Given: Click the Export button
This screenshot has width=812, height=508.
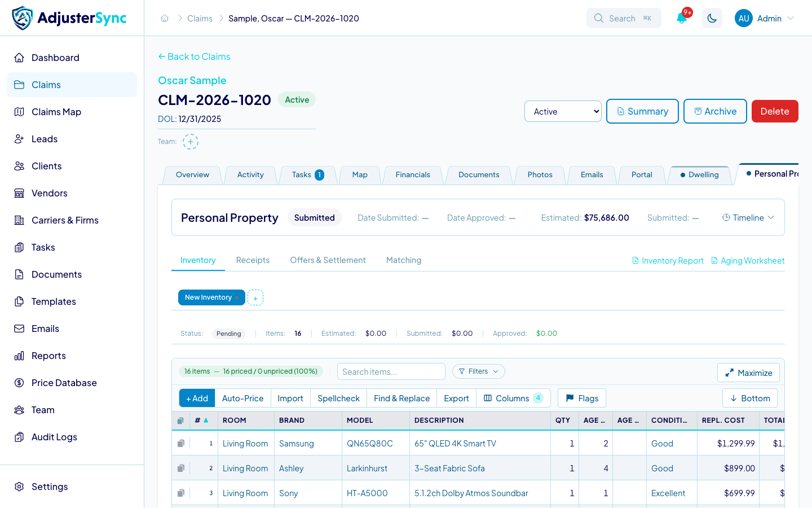Looking at the screenshot, I should [456, 398].
